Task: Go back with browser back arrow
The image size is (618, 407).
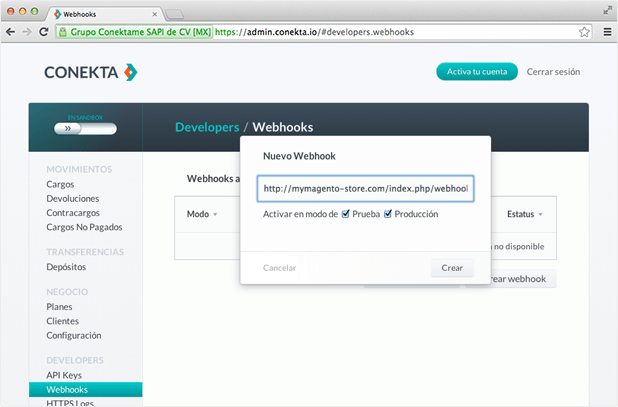Action: 11,32
